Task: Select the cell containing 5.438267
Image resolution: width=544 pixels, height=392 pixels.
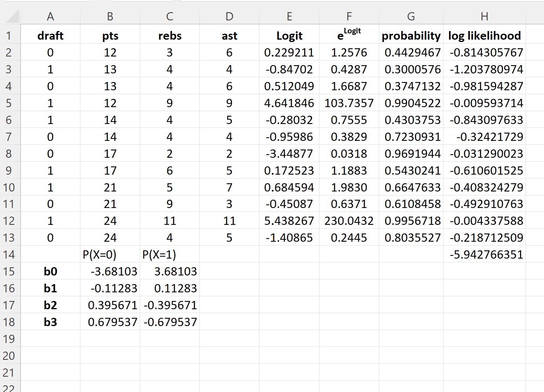Action: coord(289,221)
